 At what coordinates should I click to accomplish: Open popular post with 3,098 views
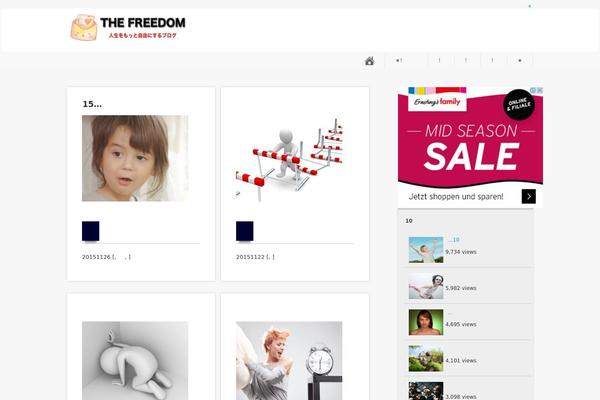coord(426,391)
